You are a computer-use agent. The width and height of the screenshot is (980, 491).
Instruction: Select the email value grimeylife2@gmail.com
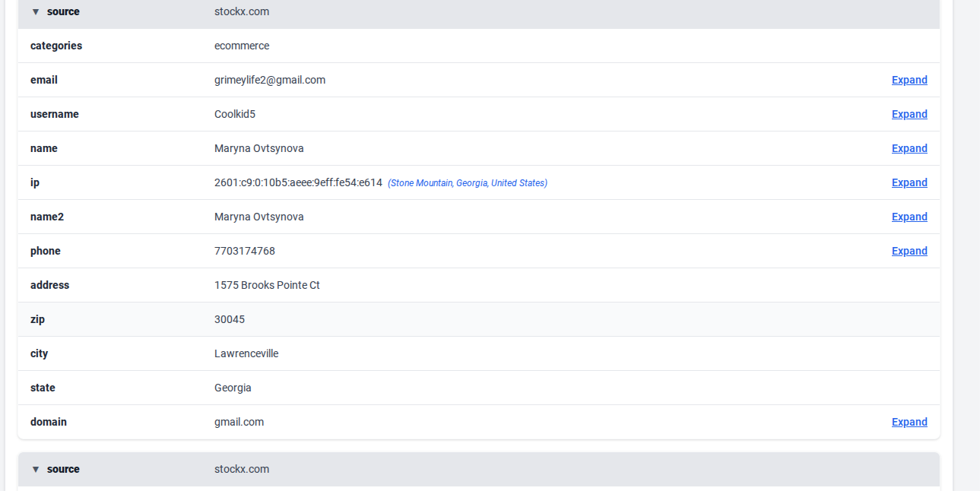tap(270, 80)
